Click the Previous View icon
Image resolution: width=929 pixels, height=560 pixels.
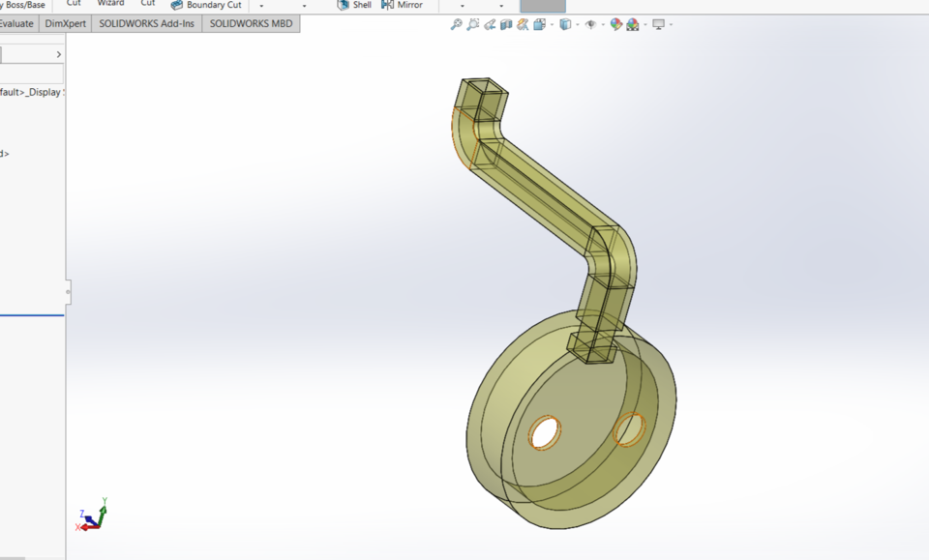click(490, 23)
